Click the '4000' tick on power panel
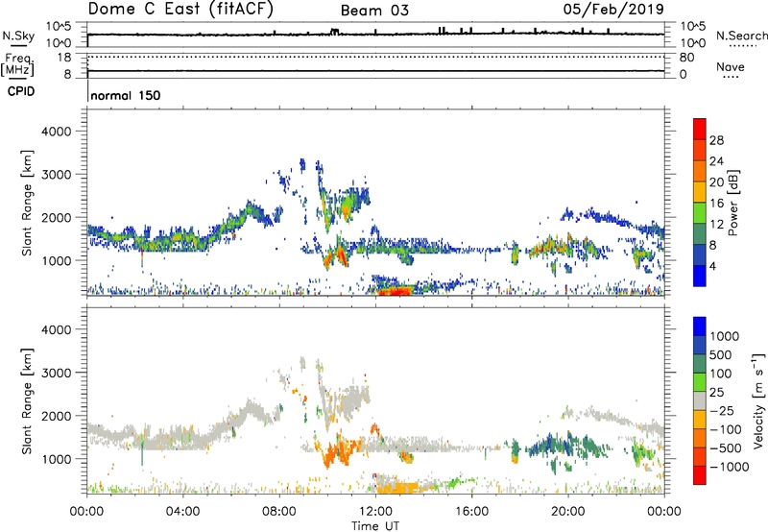This screenshot has height=532, width=768. [57, 132]
